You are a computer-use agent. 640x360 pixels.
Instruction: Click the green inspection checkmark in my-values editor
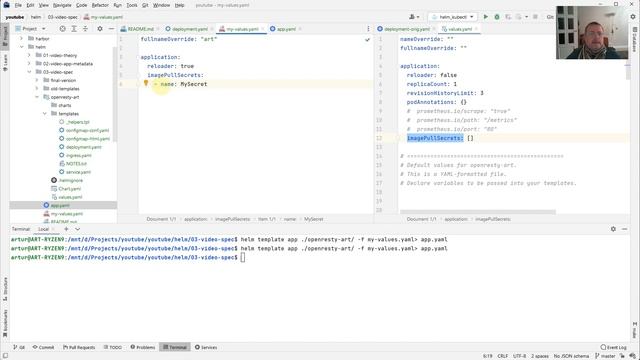point(367,40)
